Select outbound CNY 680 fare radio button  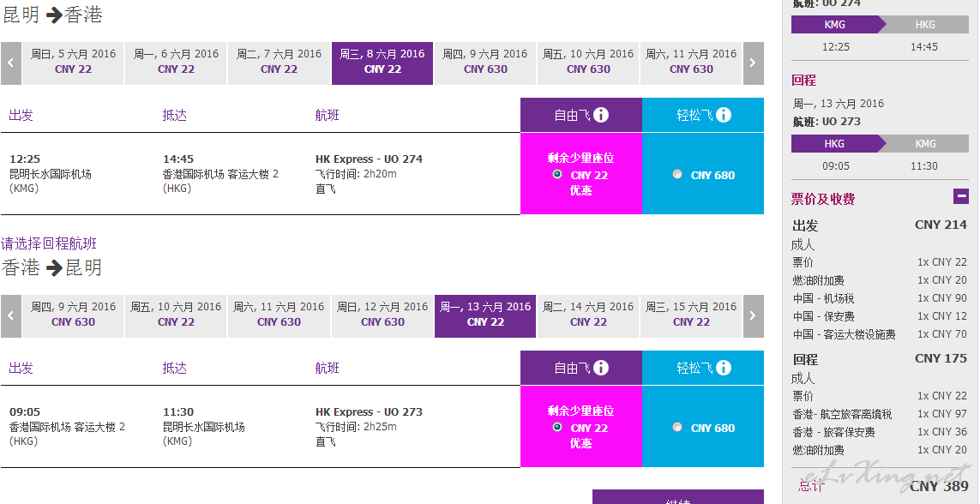(676, 174)
